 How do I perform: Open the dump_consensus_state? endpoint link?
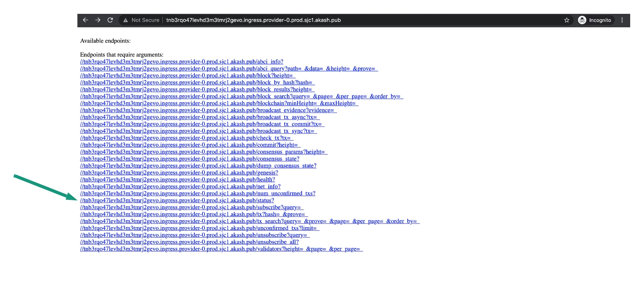coord(198,166)
